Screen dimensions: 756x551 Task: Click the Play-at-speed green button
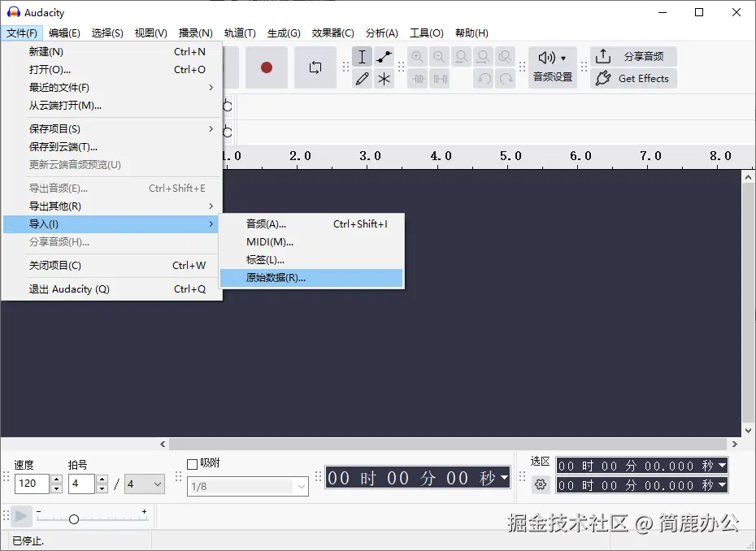point(21,517)
